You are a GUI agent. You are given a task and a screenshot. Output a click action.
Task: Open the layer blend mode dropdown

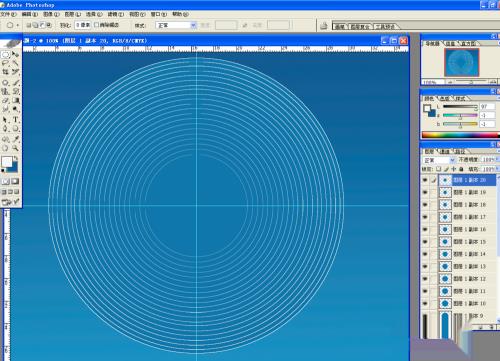coord(453,160)
